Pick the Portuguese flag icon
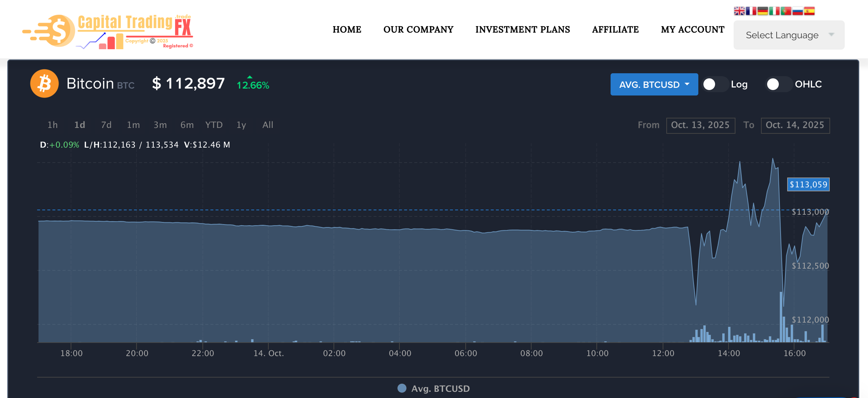 pos(786,11)
